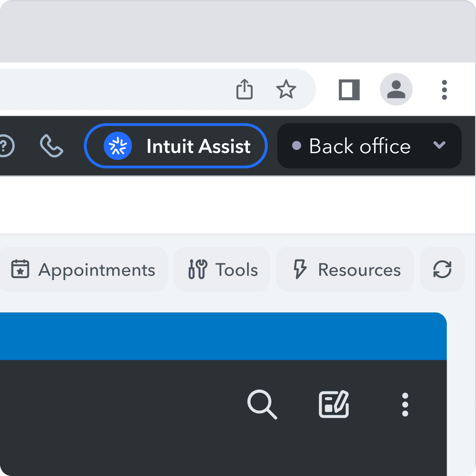Click the Tools wrench icon
Screen dimensions: 476x476
tap(197, 269)
